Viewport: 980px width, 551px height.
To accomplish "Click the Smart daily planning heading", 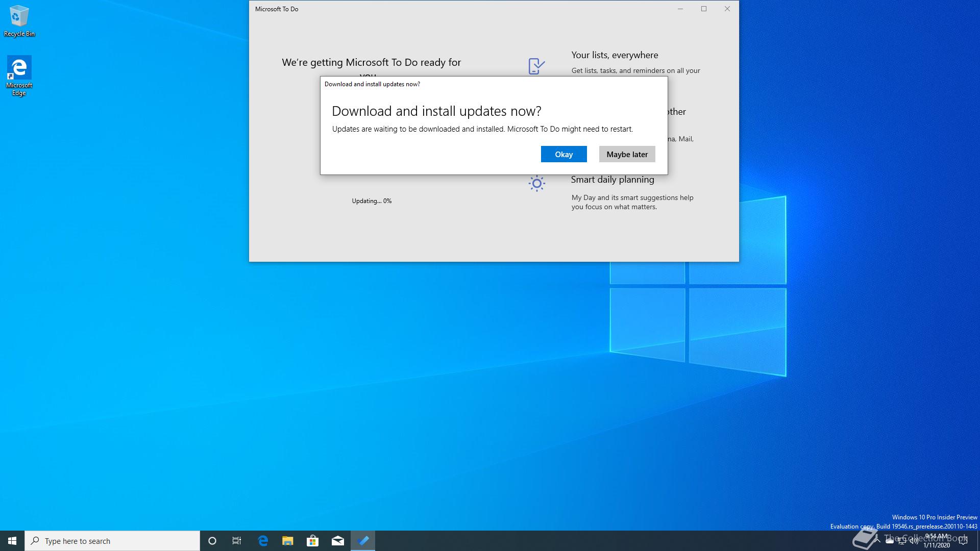I will tap(612, 180).
